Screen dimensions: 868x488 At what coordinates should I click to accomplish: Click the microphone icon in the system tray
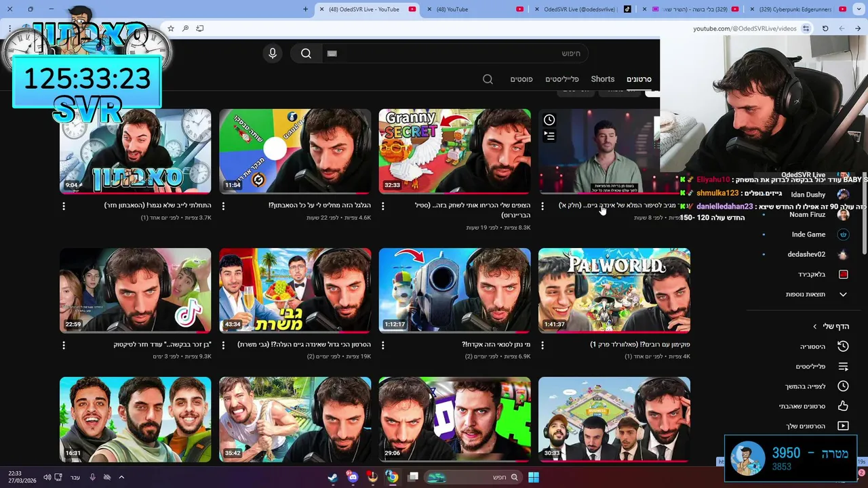pos(92,477)
